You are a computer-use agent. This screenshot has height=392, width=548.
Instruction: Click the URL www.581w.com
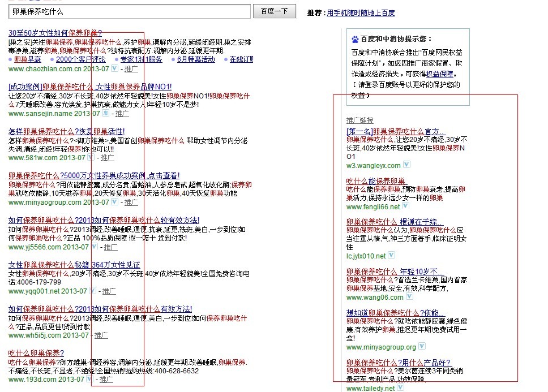coord(33,158)
